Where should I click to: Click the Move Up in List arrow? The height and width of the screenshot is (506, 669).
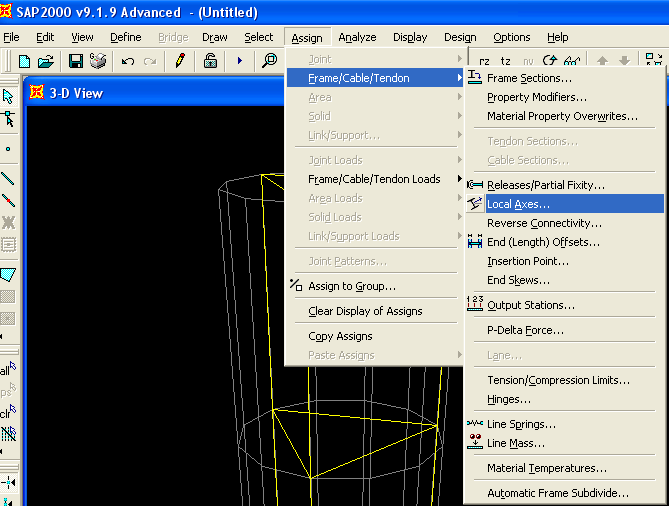pyautogui.click(x=602, y=61)
